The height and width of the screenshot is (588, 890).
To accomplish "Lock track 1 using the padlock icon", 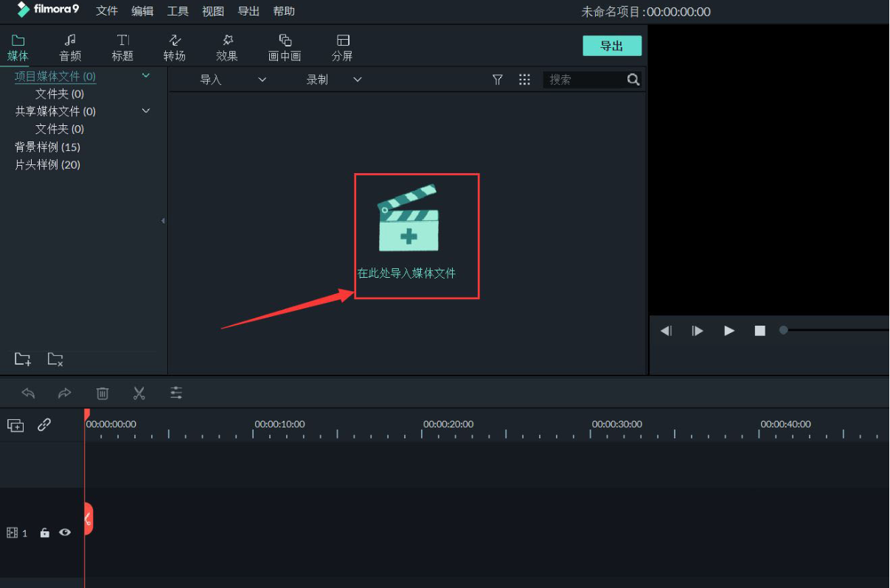I will tap(44, 532).
